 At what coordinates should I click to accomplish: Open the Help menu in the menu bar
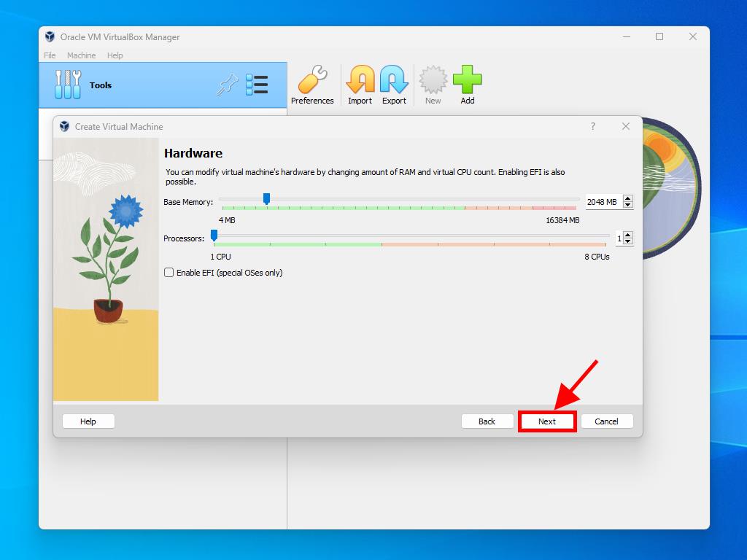point(115,55)
